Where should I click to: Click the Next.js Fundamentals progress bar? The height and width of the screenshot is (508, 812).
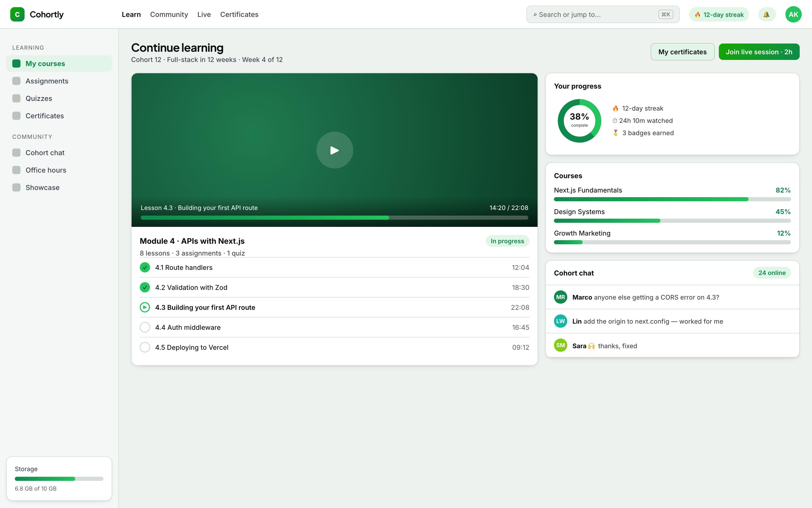(x=672, y=199)
